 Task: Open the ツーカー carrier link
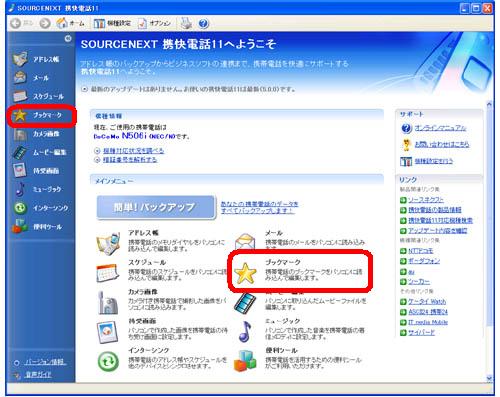click(x=419, y=281)
